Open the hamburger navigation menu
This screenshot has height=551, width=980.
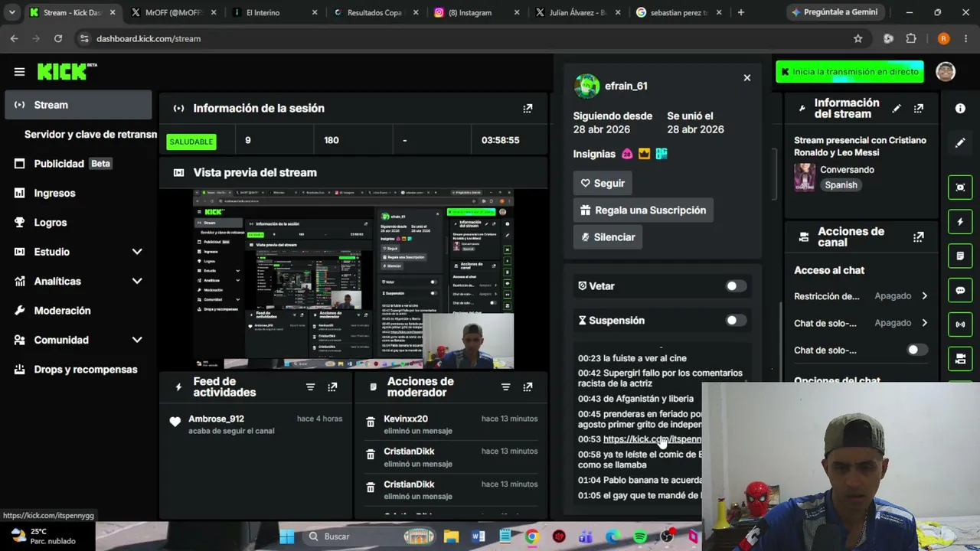[x=19, y=72]
